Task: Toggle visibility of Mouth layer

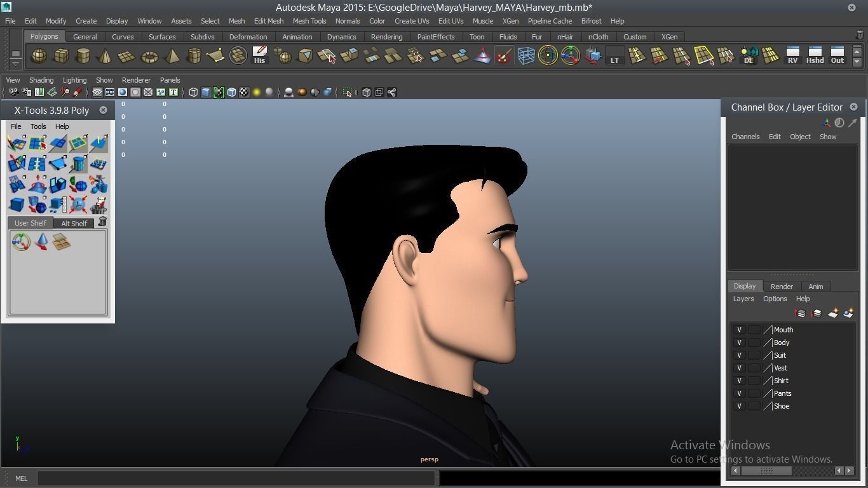Action: click(739, 330)
